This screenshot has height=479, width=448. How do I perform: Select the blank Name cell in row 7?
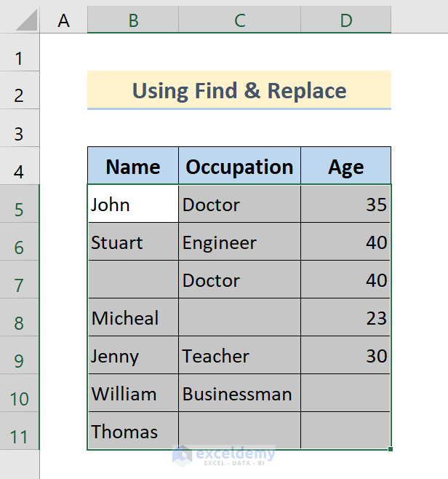(x=133, y=280)
